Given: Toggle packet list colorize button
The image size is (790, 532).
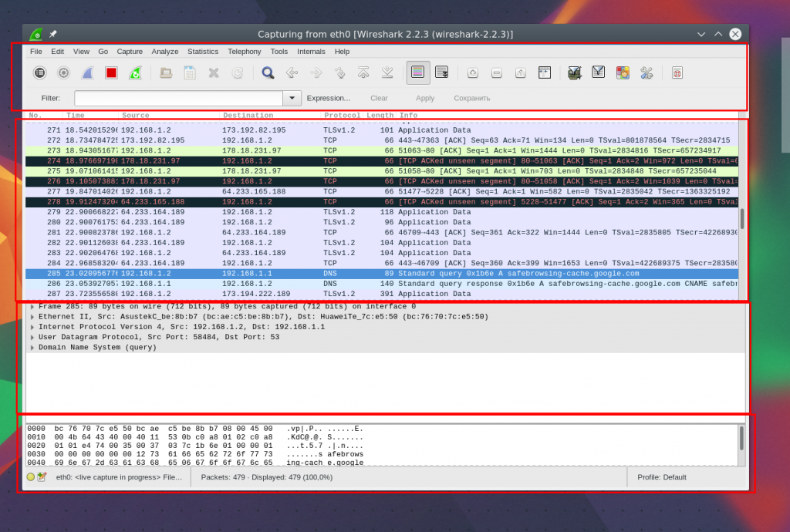Looking at the screenshot, I should [417, 72].
